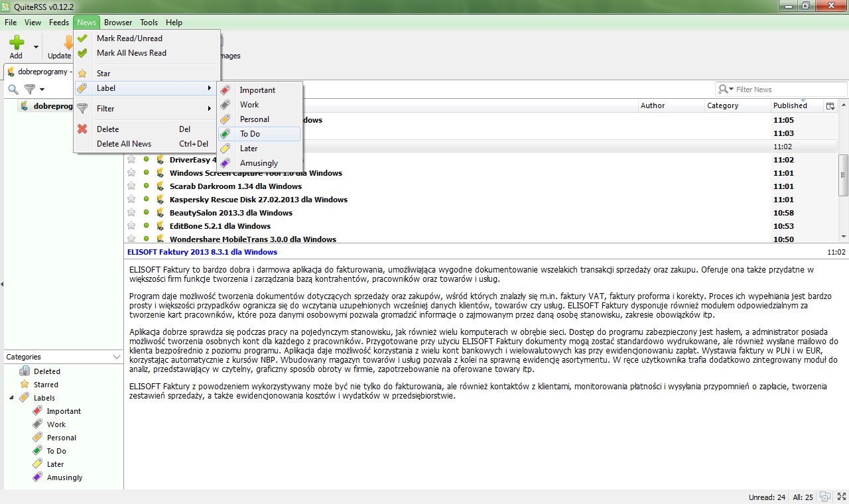Image resolution: width=849 pixels, height=504 pixels.
Task: Click news list scrollbar up arrow
Action: click(x=844, y=105)
